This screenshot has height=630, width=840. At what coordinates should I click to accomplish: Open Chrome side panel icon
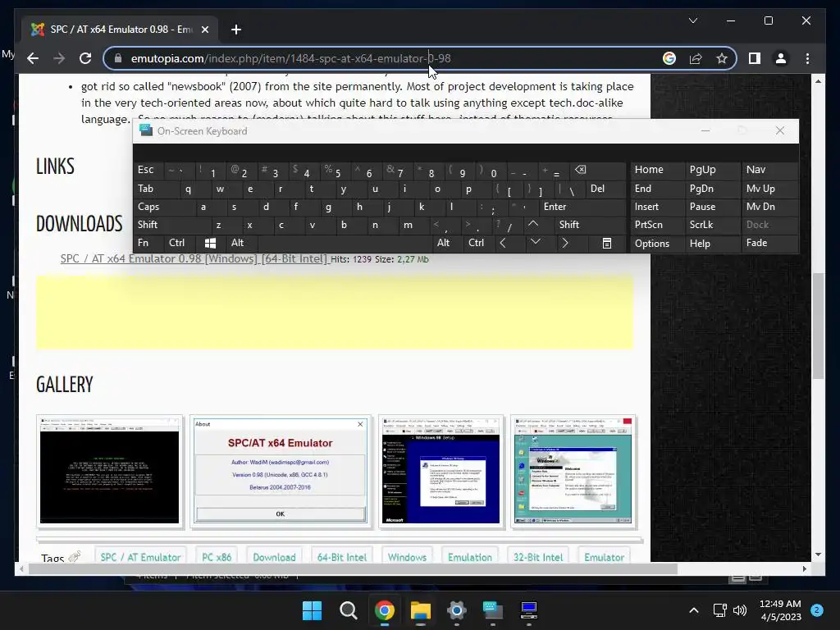tap(755, 58)
